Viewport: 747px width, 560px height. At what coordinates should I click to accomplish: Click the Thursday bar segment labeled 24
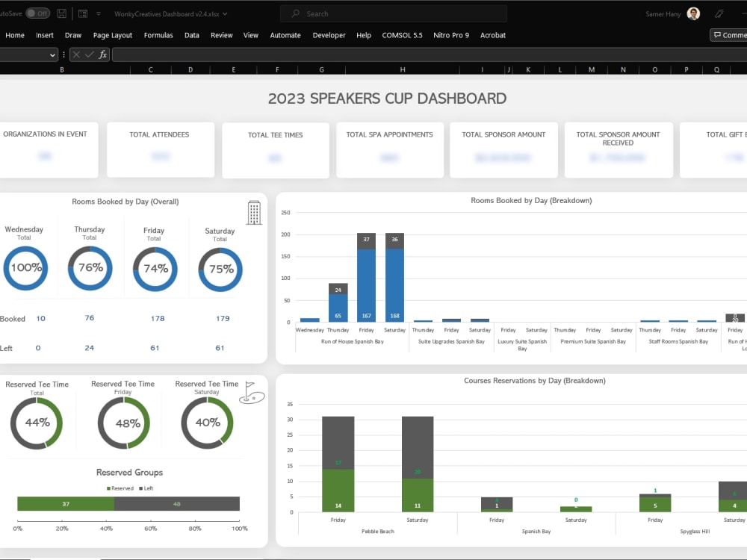[338, 289]
